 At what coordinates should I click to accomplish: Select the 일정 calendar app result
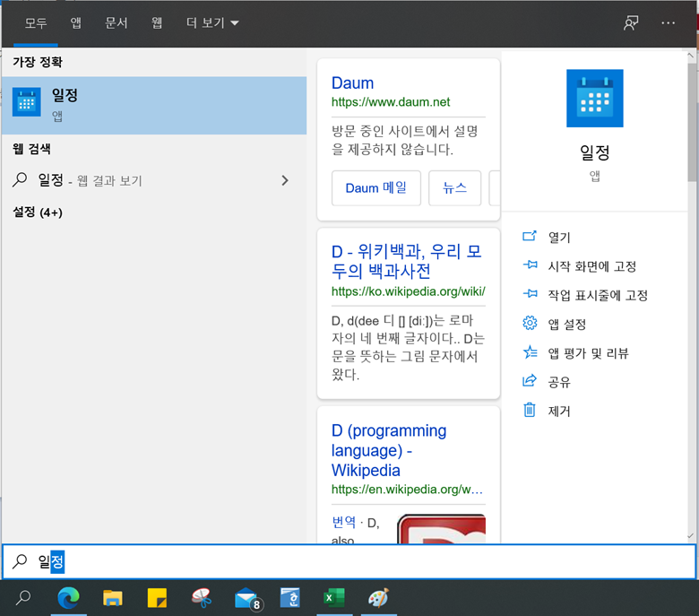[x=154, y=105]
